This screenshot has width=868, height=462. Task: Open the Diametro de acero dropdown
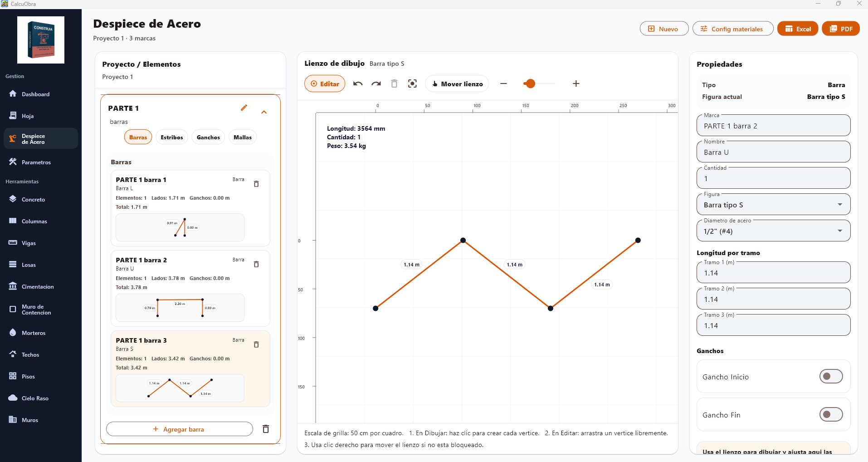click(x=773, y=231)
